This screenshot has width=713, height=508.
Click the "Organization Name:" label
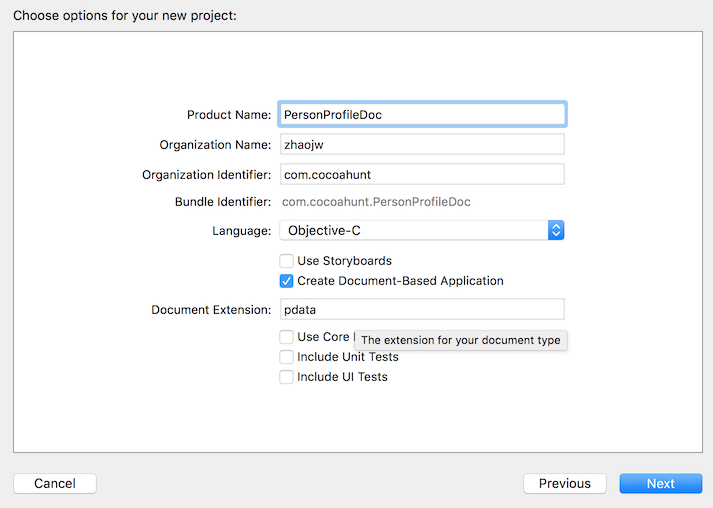tap(215, 145)
